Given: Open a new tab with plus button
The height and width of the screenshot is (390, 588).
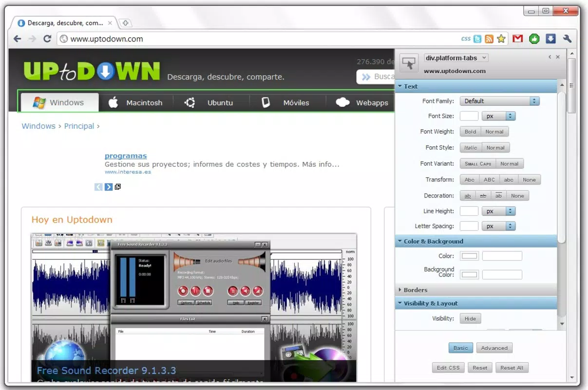Looking at the screenshot, I should click(125, 23).
